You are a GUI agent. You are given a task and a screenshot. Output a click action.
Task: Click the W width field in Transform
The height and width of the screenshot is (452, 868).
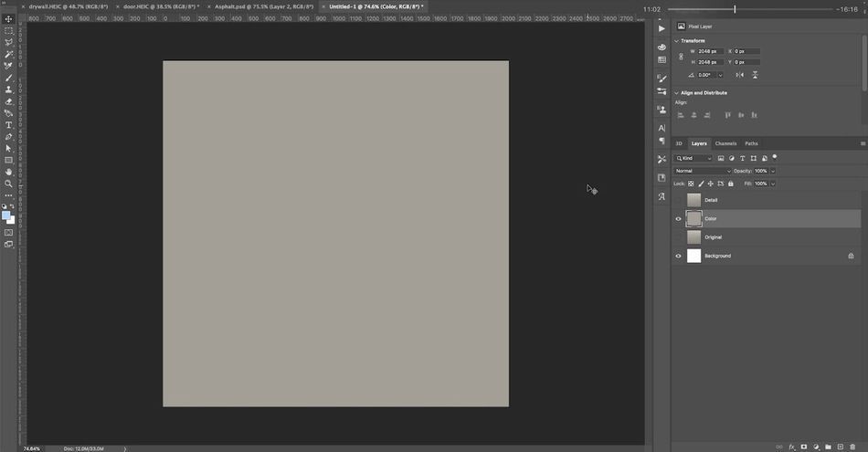click(x=710, y=51)
